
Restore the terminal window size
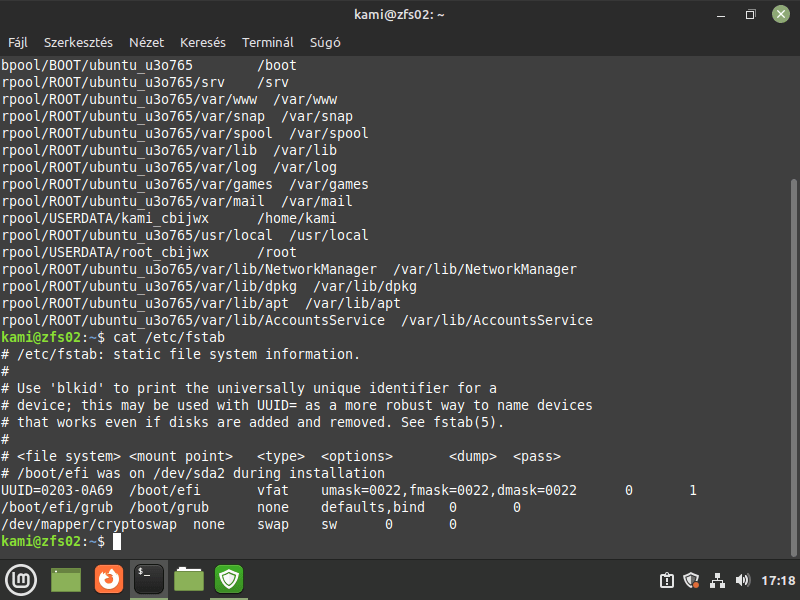click(753, 14)
